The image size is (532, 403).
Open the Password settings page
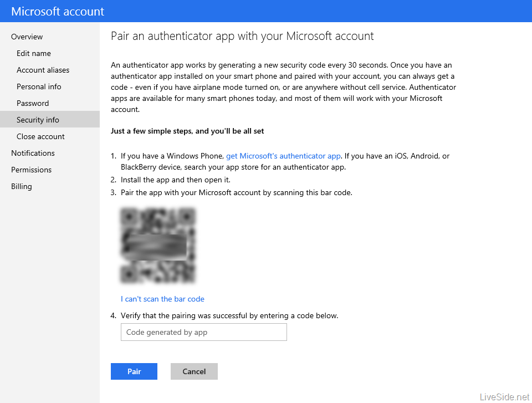[33, 103]
